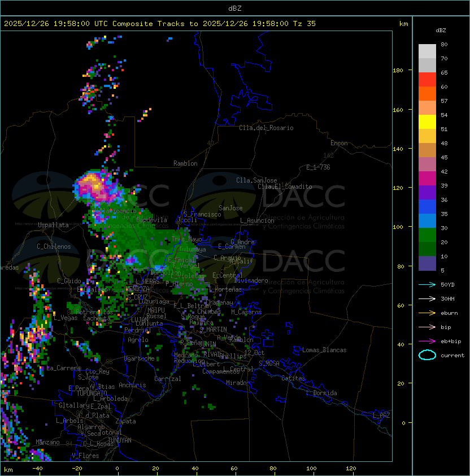470x476 pixels.
Task: Click the 'current' legend label
Action: click(x=452, y=356)
